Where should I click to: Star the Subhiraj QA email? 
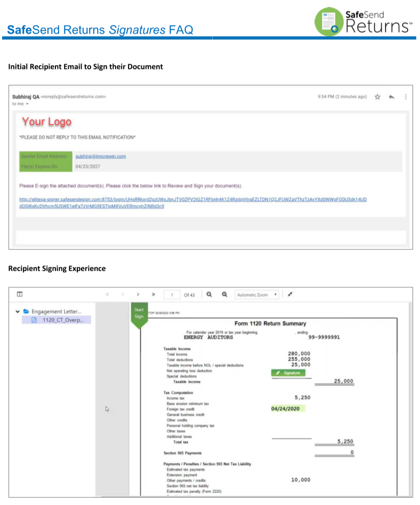(x=377, y=97)
